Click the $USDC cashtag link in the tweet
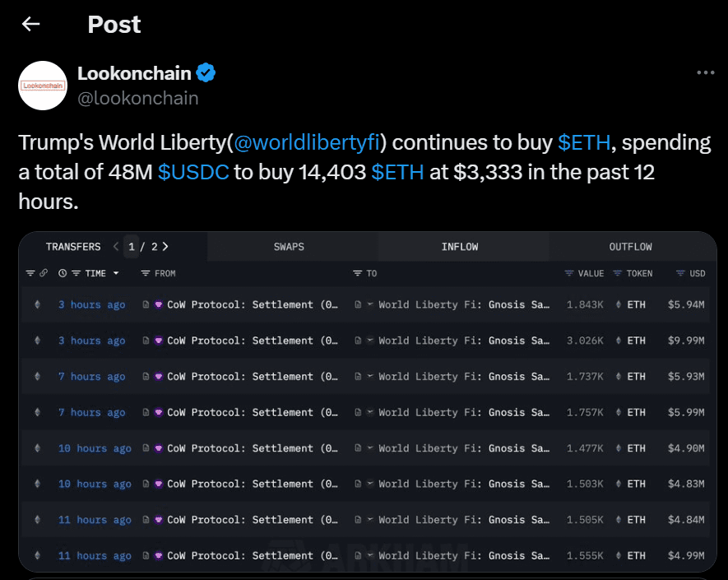 (193, 172)
